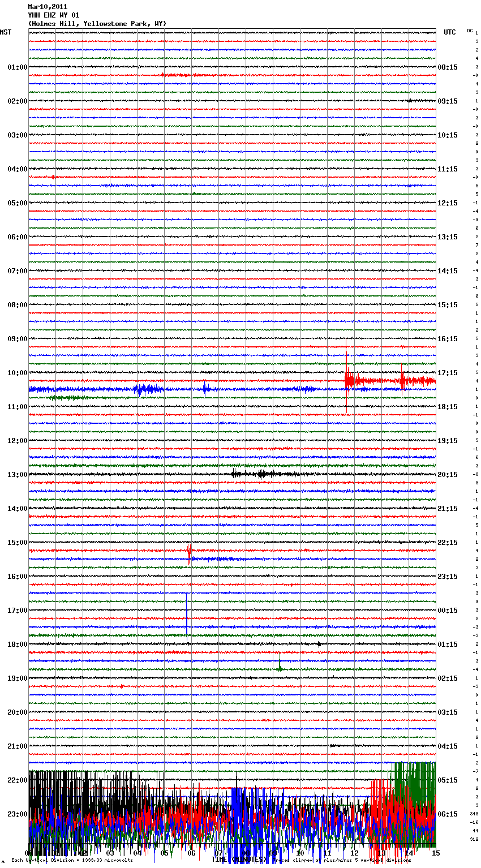Select the 20:00 MST time label
This screenshot has height=868, width=481.
(x=18, y=712)
